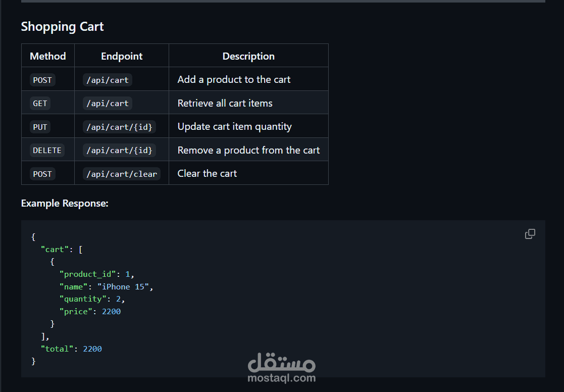Select "Update cart item quantity" description
Image resolution: width=564 pixels, height=392 pixels.
234,126
